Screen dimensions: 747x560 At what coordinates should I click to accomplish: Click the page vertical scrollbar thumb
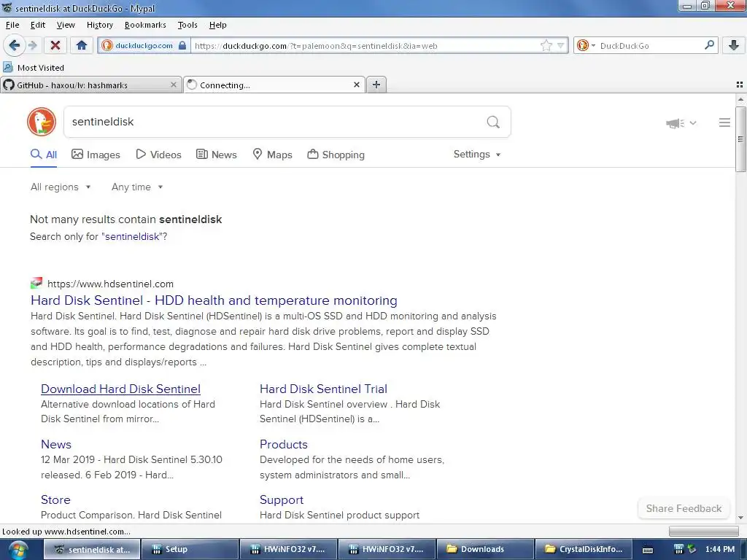click(x=740, y=139)
